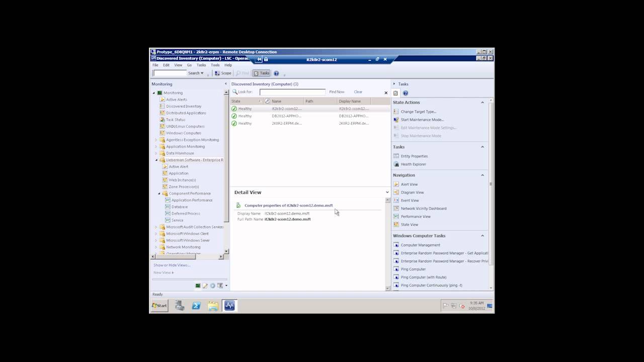
Task: Open the Deferred Process view icon
Action: (168, 214)
